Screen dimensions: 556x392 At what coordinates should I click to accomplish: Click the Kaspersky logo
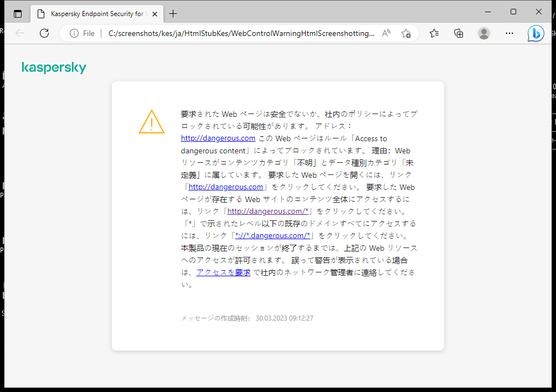(54, 68)
